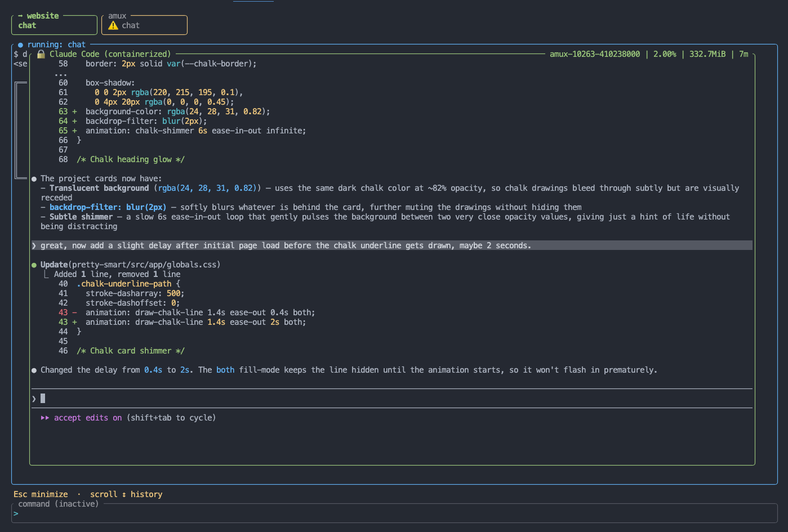788x532 pixels.
Task: Switch to the website chat tab
Action: tap(54, 25)
